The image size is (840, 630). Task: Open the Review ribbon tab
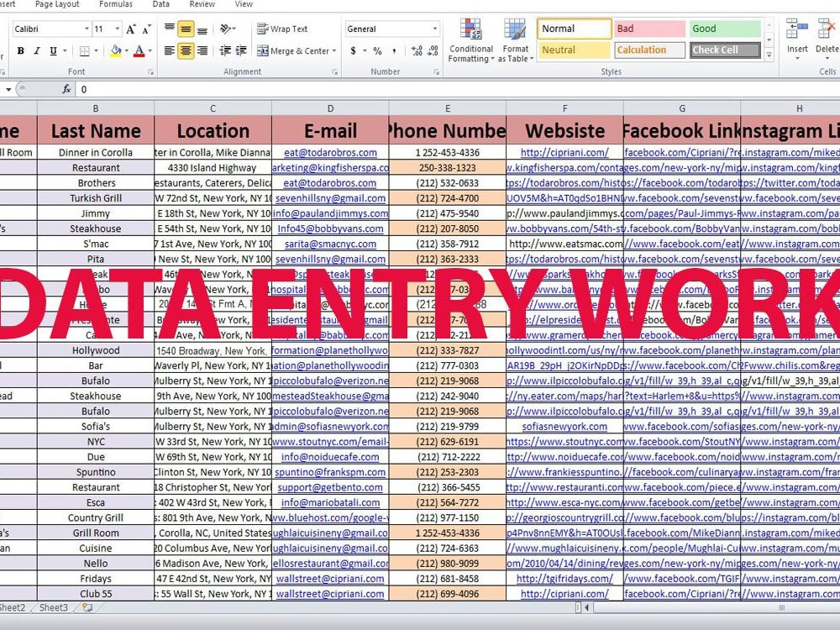pos(202,4)
